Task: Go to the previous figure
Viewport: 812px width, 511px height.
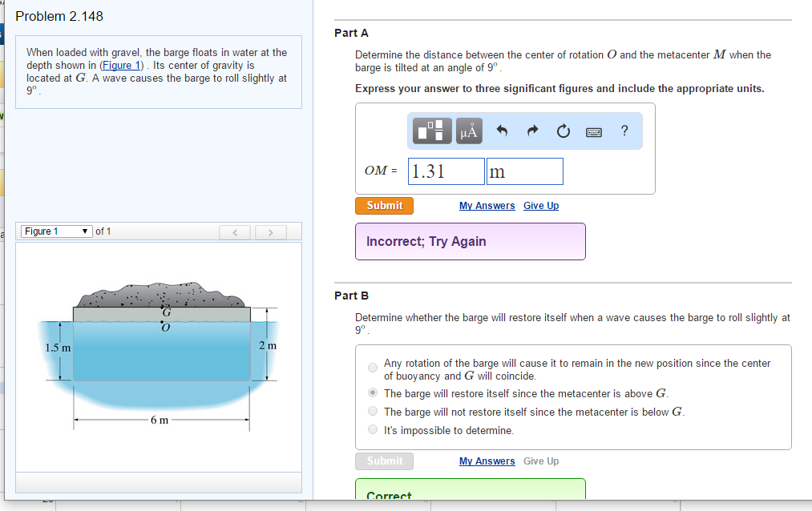Action: click(x=236, y=232)
